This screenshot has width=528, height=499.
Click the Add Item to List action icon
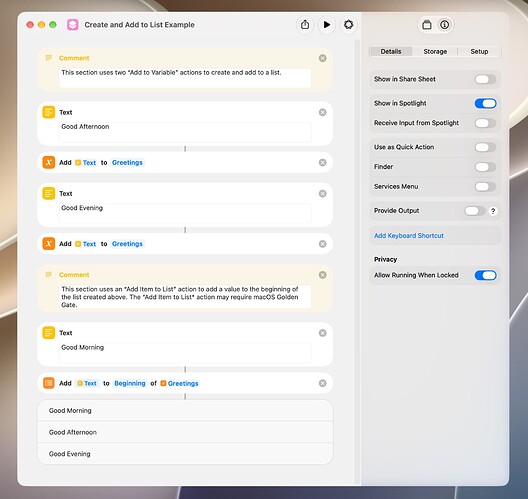tap(48, 383)
